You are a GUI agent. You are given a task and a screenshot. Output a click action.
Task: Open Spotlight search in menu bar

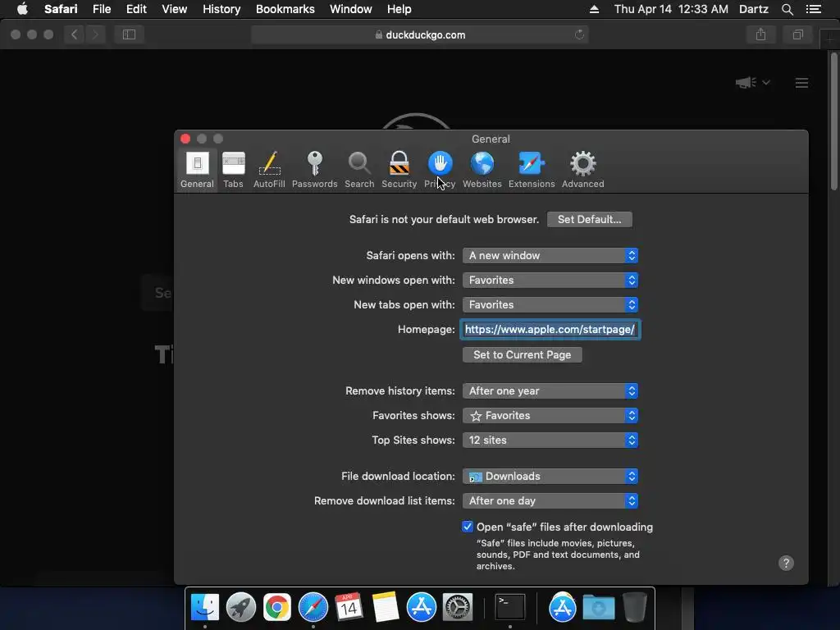787,9
